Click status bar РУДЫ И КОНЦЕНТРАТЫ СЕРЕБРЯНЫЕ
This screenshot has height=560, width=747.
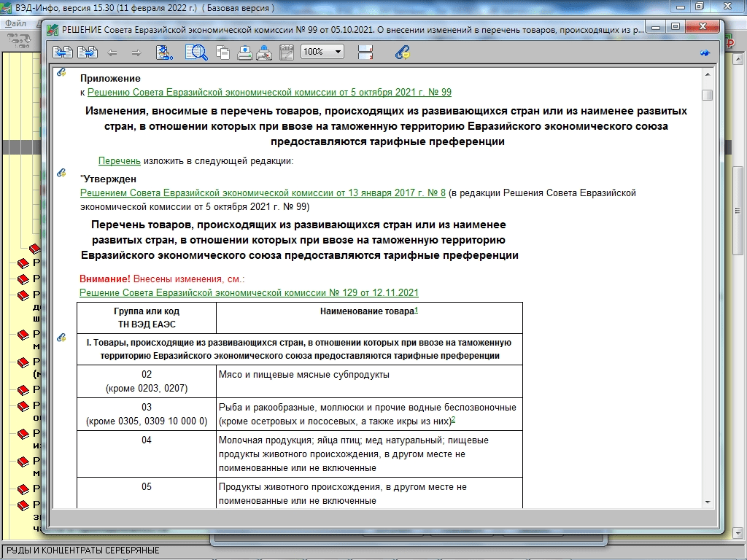click(x=83, y=551)
